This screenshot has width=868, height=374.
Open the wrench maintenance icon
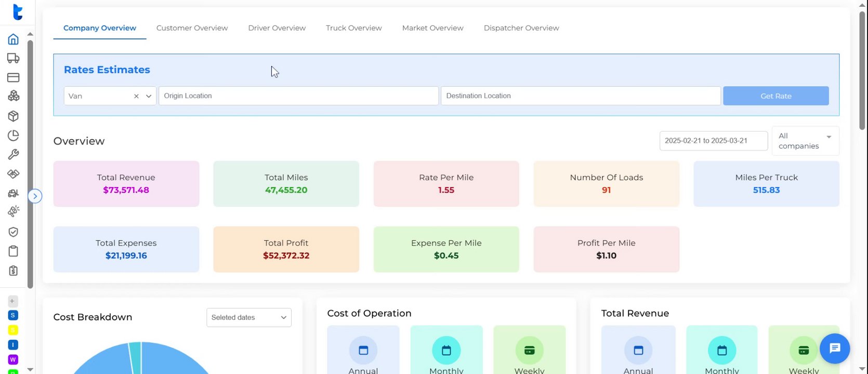(x=14, y=154)
